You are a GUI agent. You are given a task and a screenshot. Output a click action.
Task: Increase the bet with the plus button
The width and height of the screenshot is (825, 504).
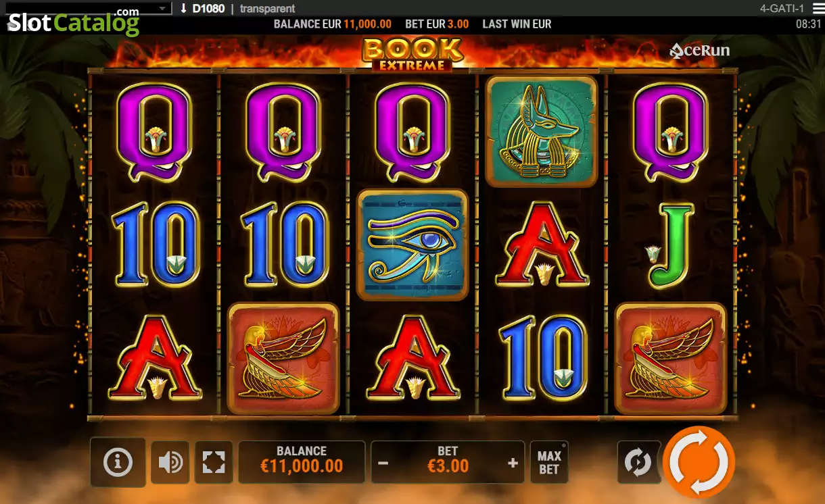(513, 463)
